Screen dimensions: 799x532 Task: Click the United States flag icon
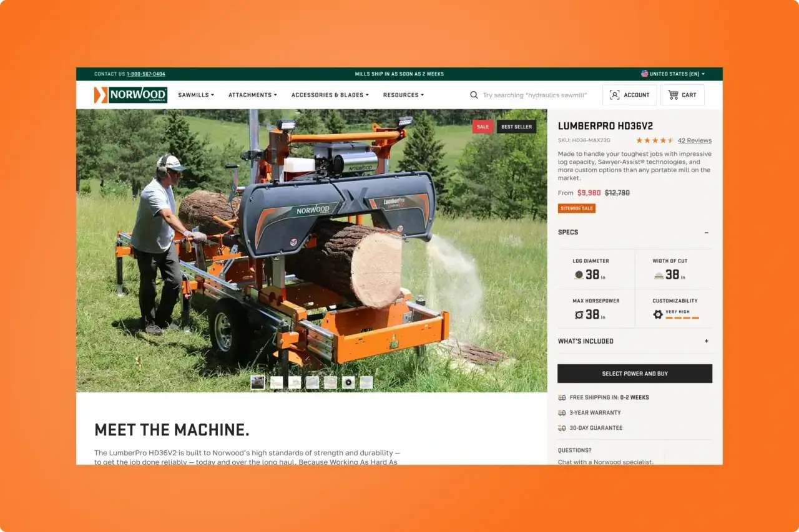pos(644,74)
